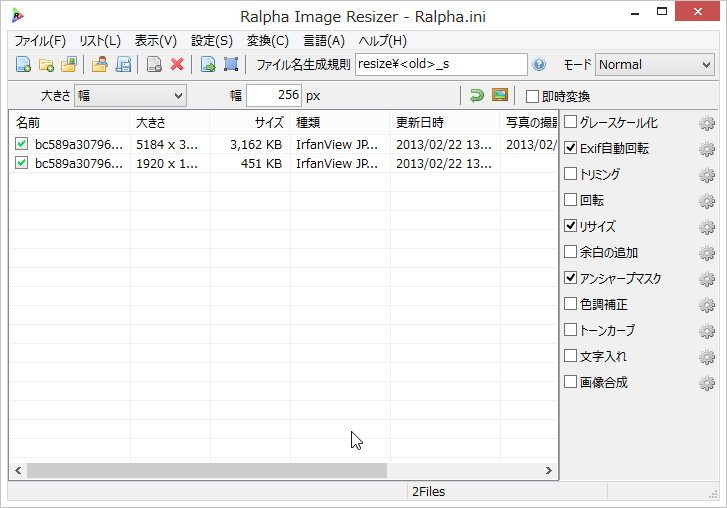Click the remove item page icon
The height and width of the screenshot is (508, 727).
[x=154, y=64]
